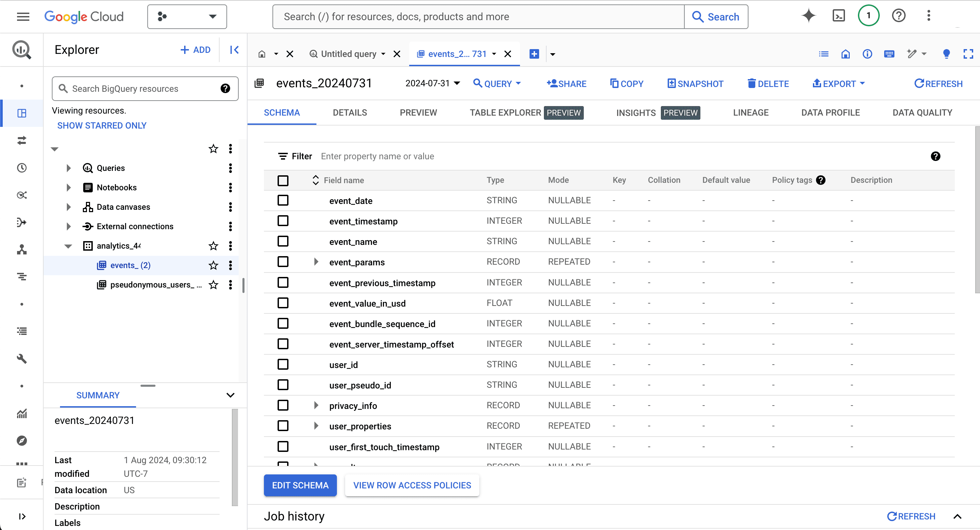Open the 2024-07-31 date partition dropdown
The height and width of the screenshot is (530, 980).
[x=433, y=83]
